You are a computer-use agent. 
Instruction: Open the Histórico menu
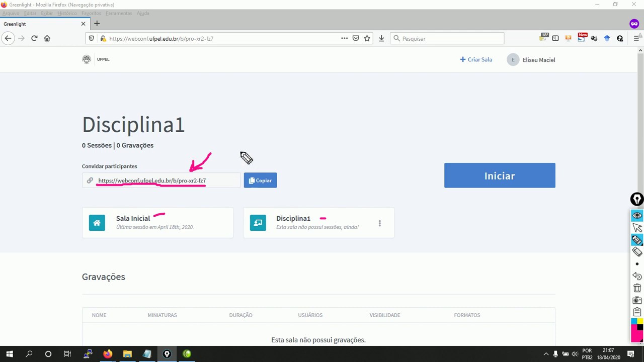(x=67, y=13)
